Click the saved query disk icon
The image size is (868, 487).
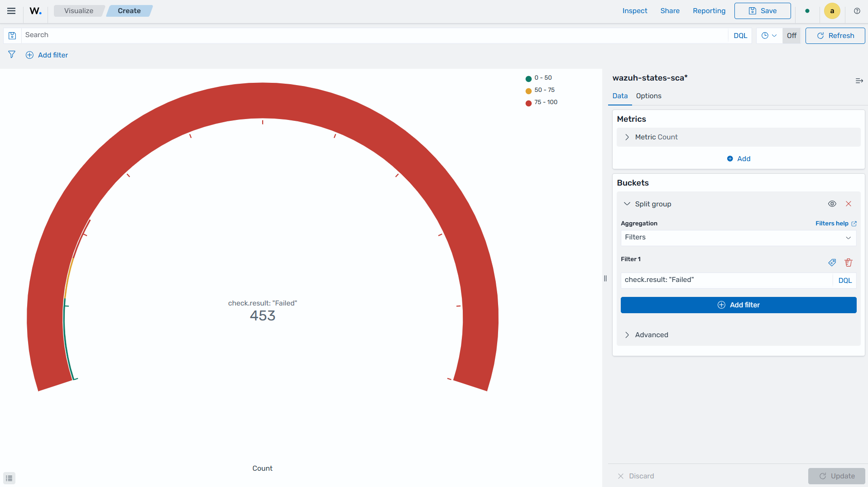click(12, 36)
